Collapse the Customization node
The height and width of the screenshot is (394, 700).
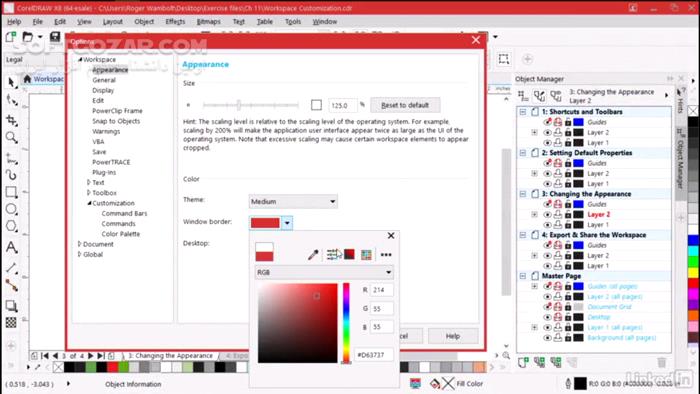[x=89, y=203]
